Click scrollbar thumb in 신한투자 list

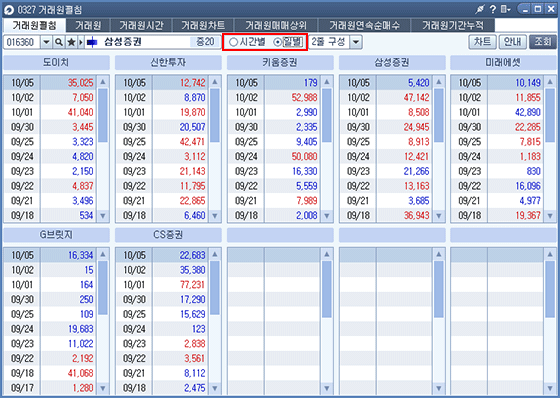click(x=215, y=115)
